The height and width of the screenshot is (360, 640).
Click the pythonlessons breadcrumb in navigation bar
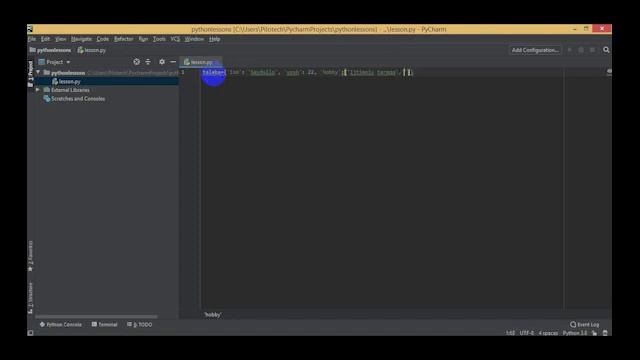coord(54,50)
